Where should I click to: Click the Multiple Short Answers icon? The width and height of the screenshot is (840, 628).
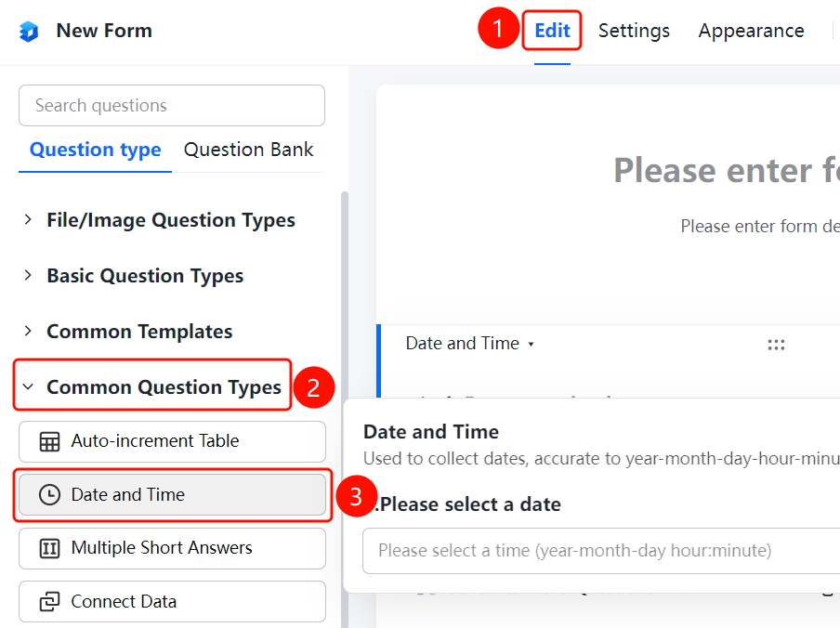(49, 548)
